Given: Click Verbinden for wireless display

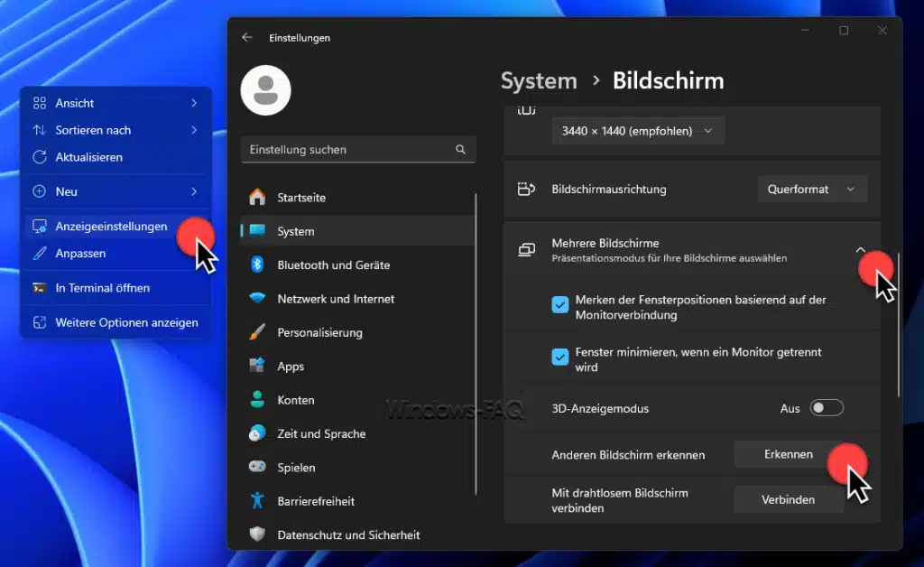Looking at the screenshot, I should pos(789,499).
